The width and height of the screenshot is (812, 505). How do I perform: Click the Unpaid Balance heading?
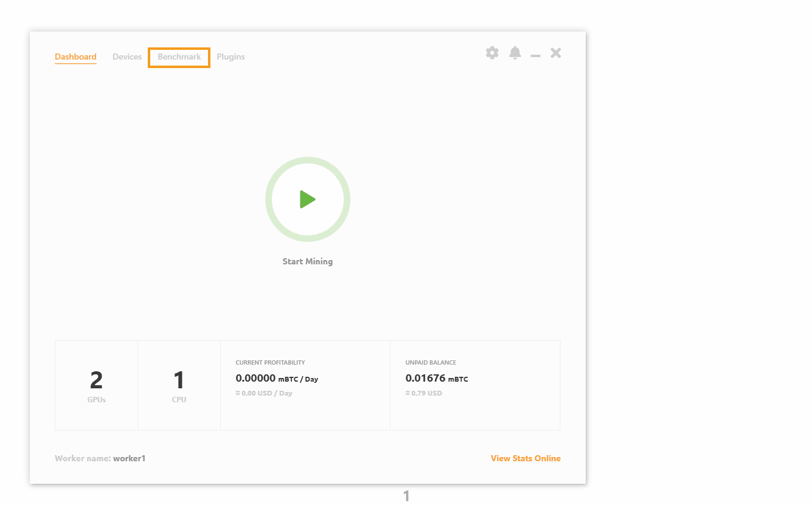(x=431, y=363)
